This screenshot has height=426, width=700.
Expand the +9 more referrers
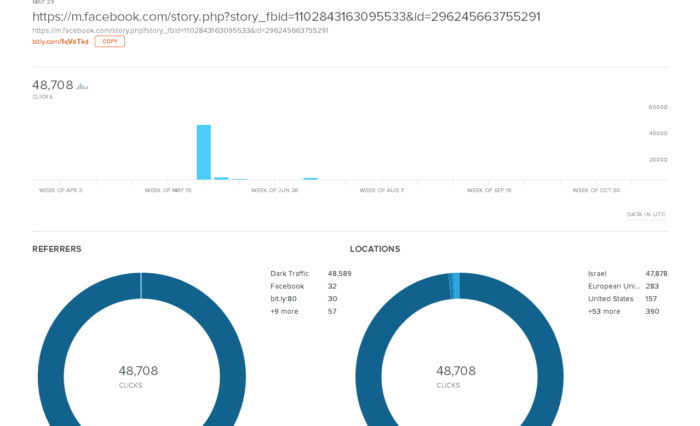[x=304, y=311]
